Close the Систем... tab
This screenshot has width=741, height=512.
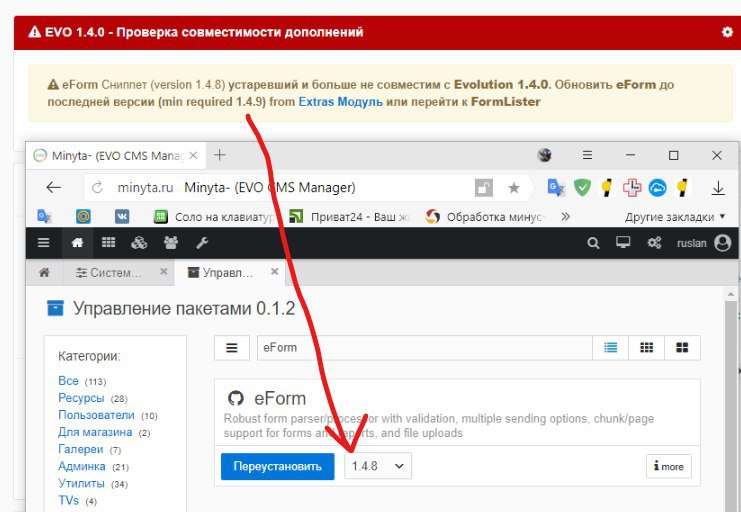pos(164,271)
